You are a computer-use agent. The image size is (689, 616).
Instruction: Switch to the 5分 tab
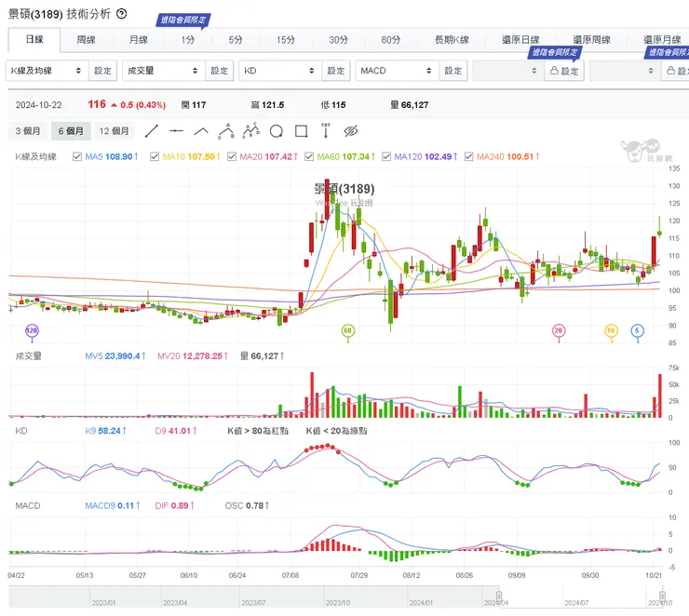236,40
